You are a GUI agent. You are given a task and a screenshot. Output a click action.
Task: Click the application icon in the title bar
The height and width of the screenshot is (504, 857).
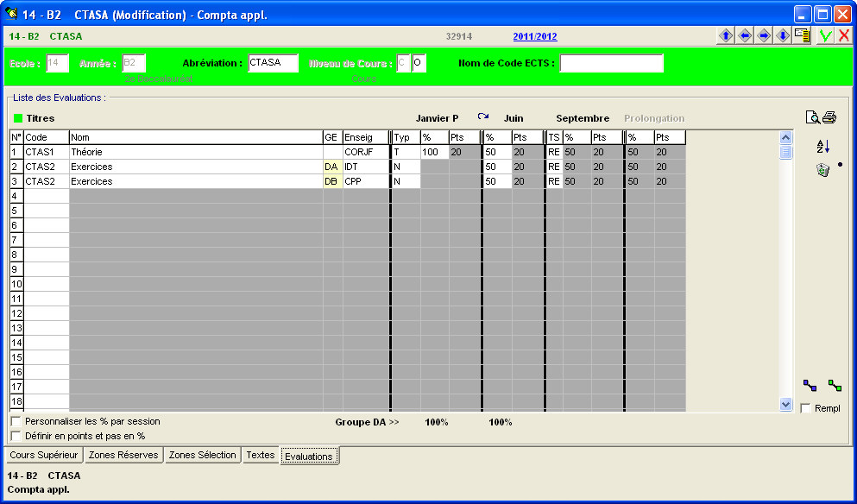tap(11, 13)
